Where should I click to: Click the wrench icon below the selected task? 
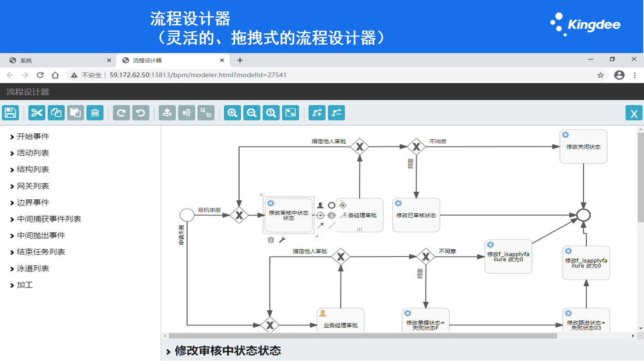tap(282, 240)
